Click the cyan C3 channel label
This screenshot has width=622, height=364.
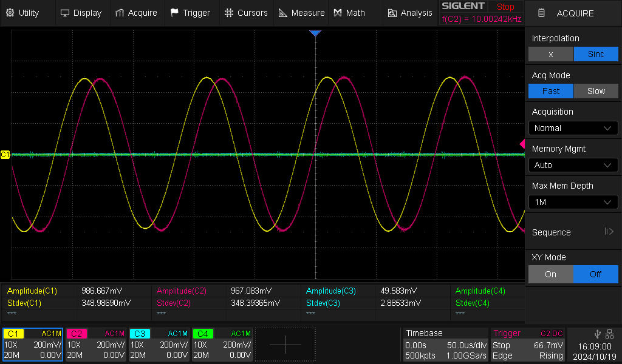click(x=140, y=334)
